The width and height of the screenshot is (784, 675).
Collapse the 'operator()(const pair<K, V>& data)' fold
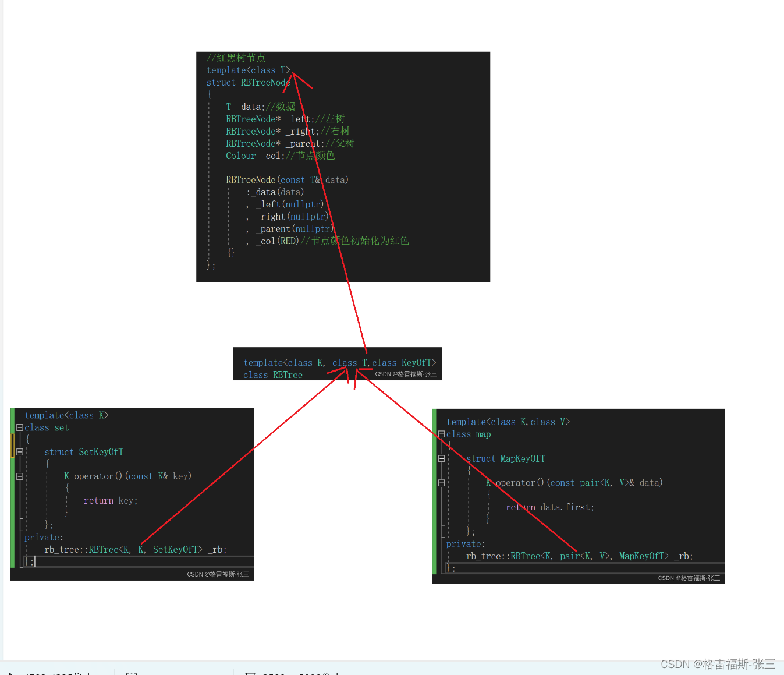tap(441, 483)
